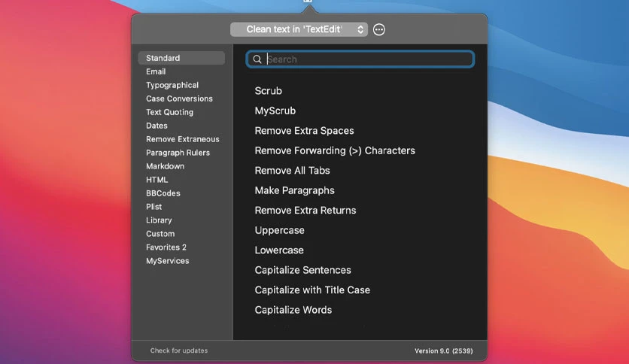Open the Favorites 2 category
Viewport: 629px width, 364px height.
pyautogui.click(x=166, y=247)
